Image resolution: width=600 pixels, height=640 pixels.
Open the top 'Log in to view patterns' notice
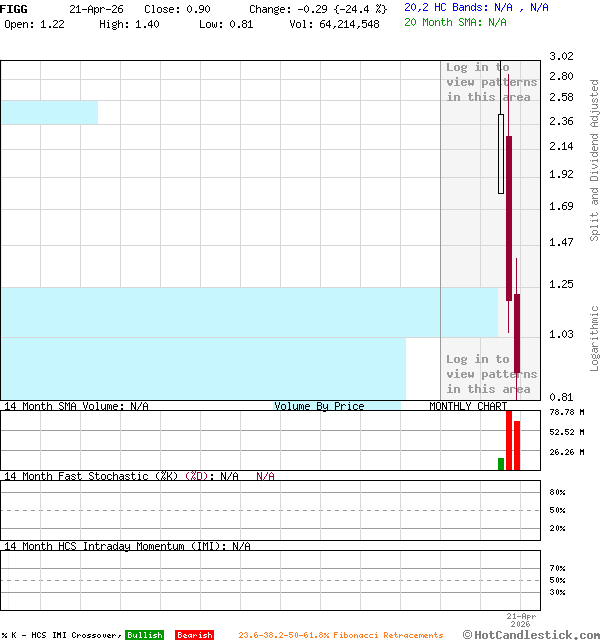491,82
